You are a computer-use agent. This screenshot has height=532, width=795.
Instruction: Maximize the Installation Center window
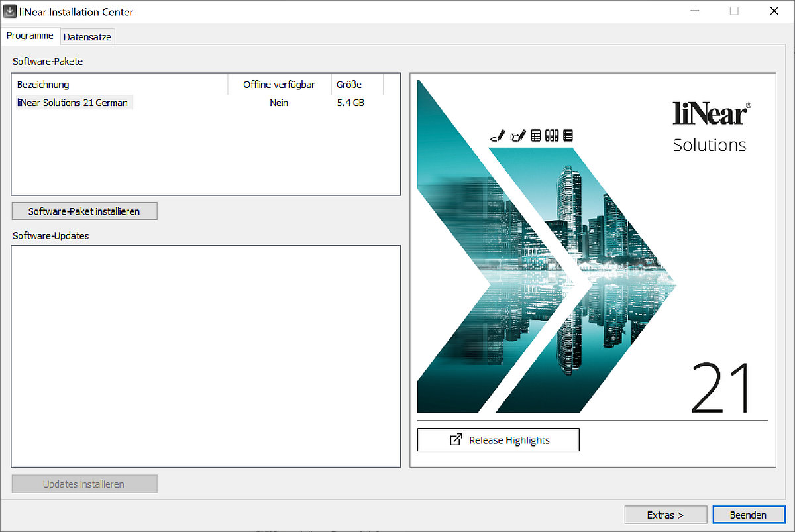pos(734,11)
